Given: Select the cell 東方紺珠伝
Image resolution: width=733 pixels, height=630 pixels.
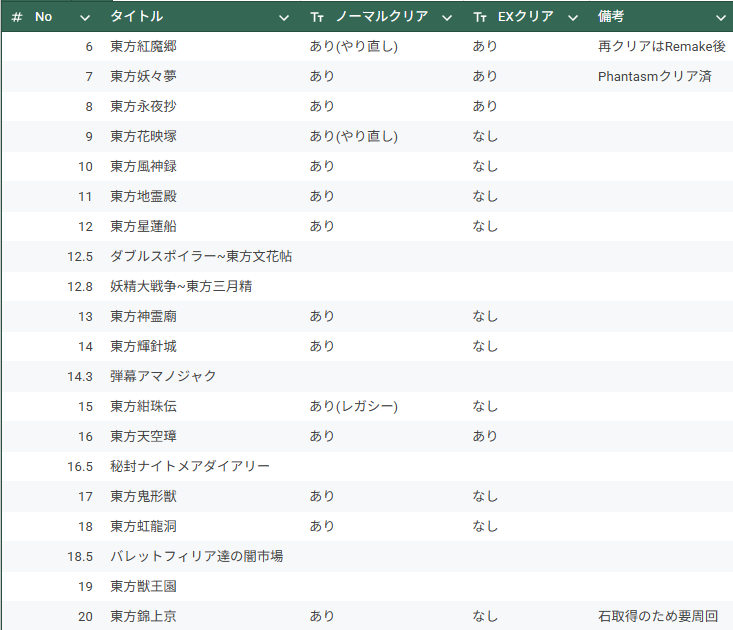Looking at the screenshot, I should click(x=144, y=406).
